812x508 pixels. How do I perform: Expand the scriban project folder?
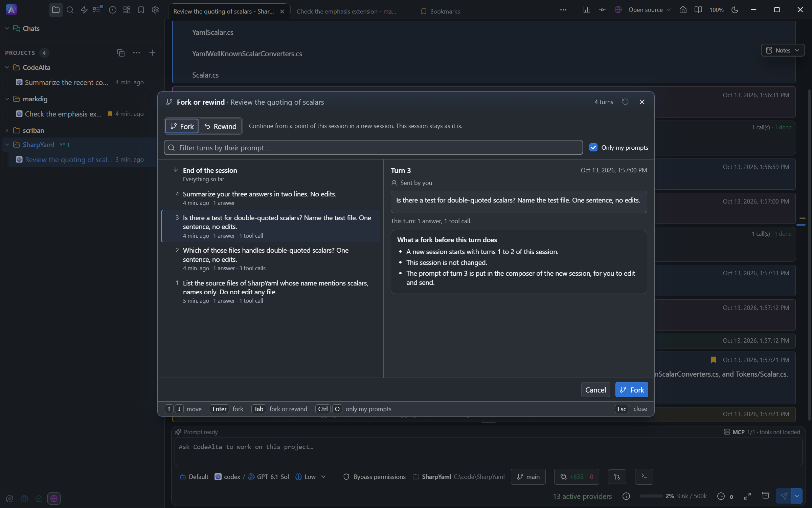(x=7, y=130)
